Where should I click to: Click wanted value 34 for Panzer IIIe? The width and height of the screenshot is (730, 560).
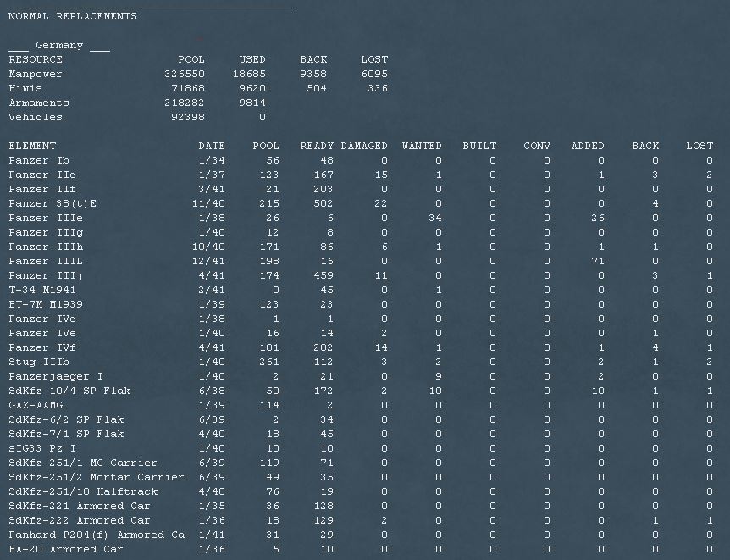[435, 218]
